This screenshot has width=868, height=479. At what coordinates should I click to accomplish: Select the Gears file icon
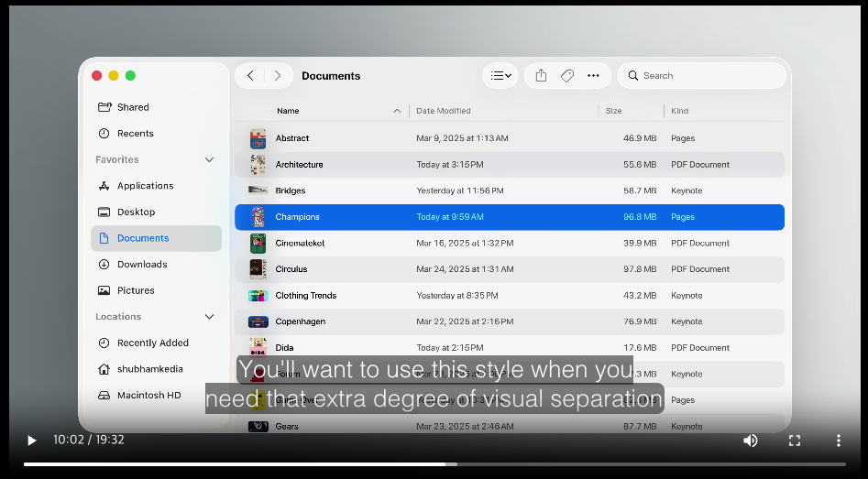[x=258, y=427]
